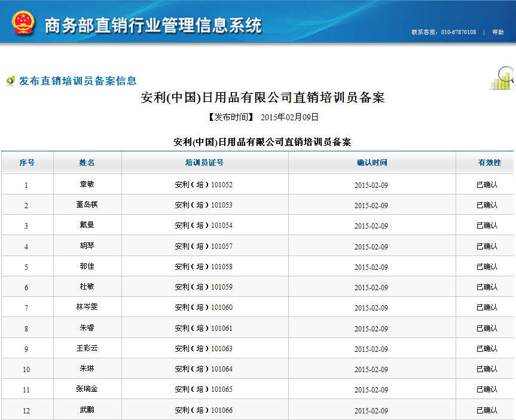Click the 序号 column header
516x420 pixels.
(27, 163)
